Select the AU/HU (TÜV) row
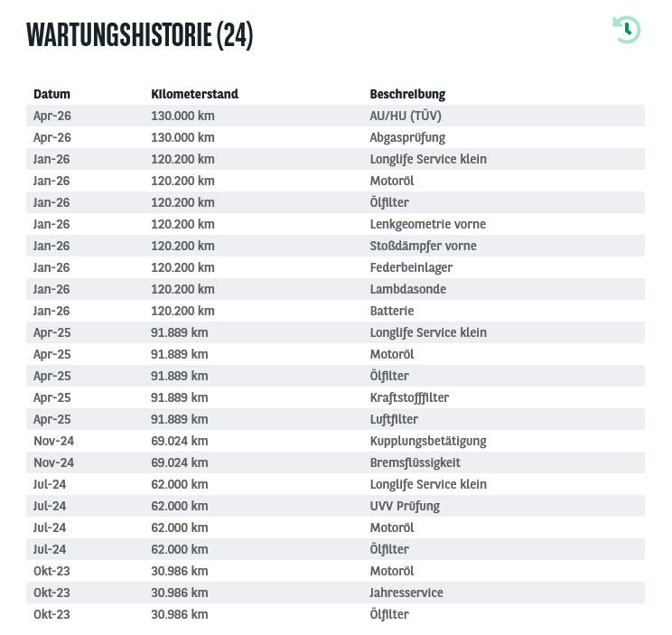This screenshot has height=635, width=672. [336, 116]
